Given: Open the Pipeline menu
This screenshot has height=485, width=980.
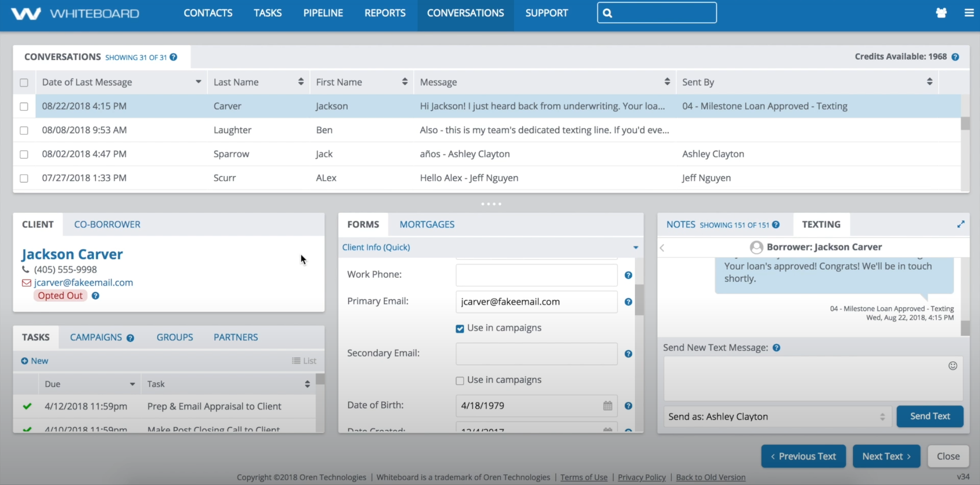Looking at the screenshot, I should click(x=323, y=13).
